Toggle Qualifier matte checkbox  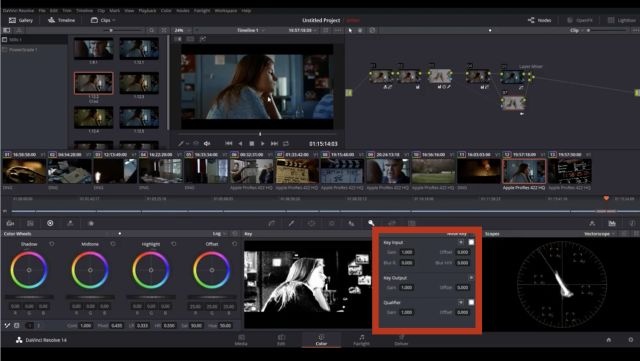pos(471,302)
